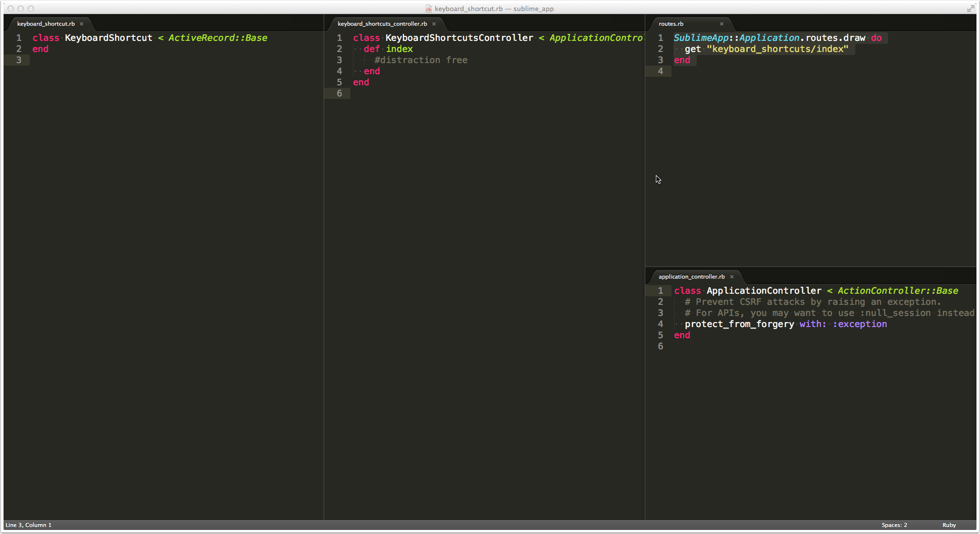Click the file icon in the title bar
980x534 pixels.
(428, 9)
